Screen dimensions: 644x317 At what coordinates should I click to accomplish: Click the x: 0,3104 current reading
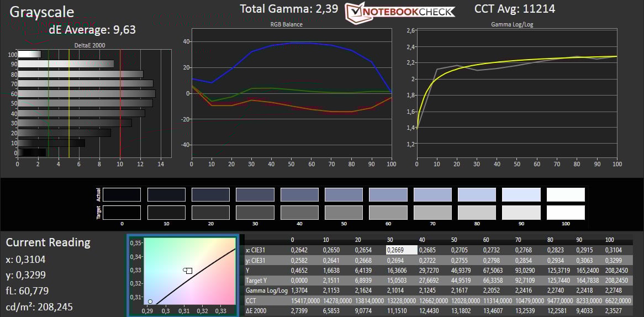25,259
